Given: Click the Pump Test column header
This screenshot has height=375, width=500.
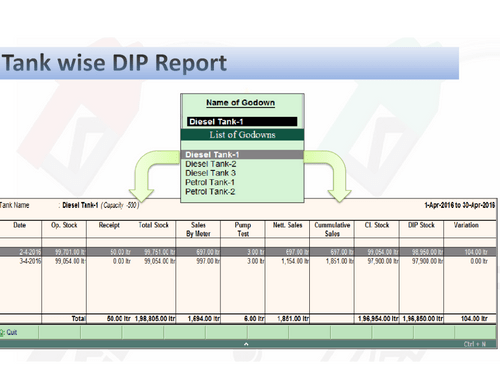Looking at the screenshot, I should 243,229.
